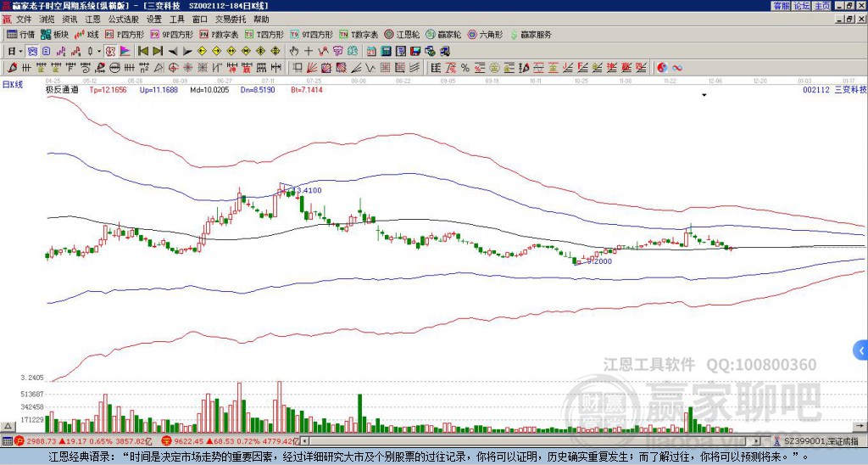Open the 帮助 menu

click(261, 20)
